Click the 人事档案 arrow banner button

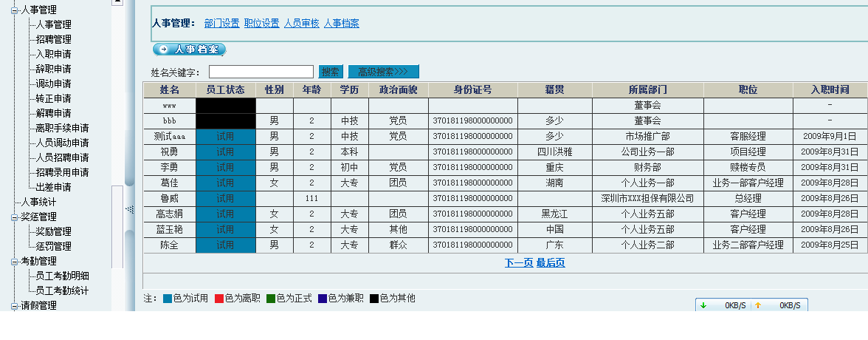[x=189, y=50]
